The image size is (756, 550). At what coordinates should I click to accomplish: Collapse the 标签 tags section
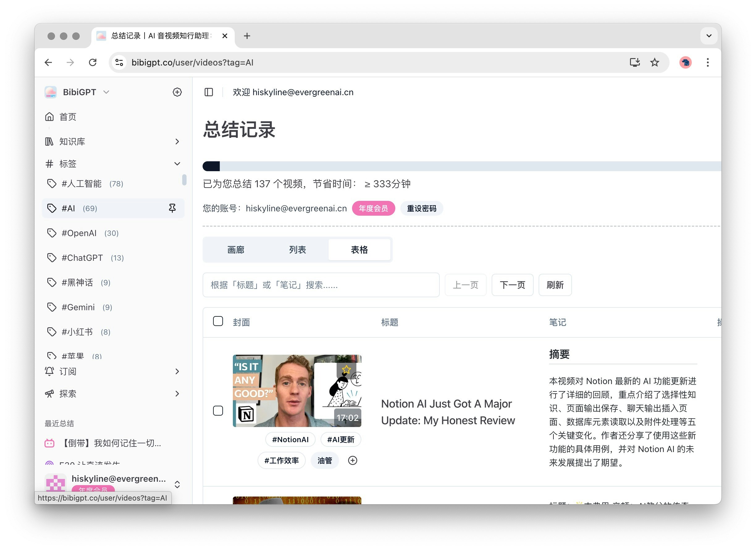(177, 164)
